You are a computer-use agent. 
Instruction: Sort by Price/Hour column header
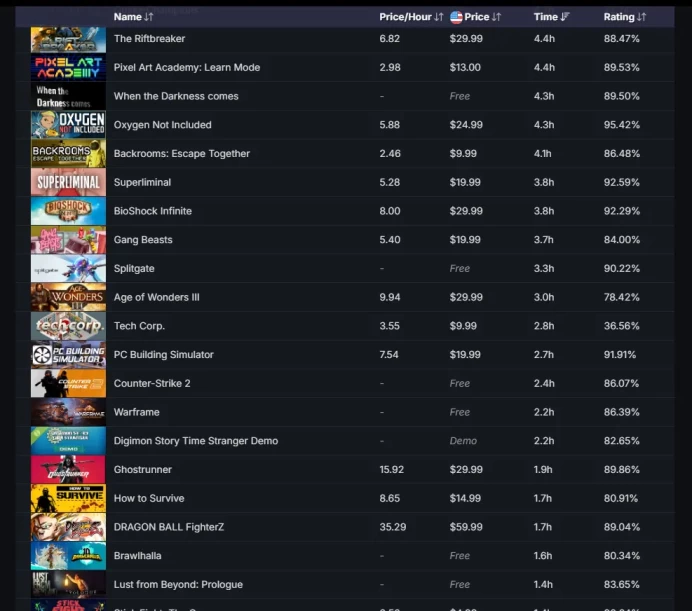411,17
